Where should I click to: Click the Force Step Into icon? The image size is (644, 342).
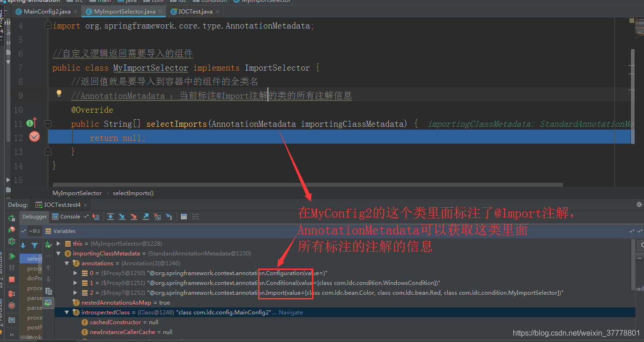pos(133,217)
